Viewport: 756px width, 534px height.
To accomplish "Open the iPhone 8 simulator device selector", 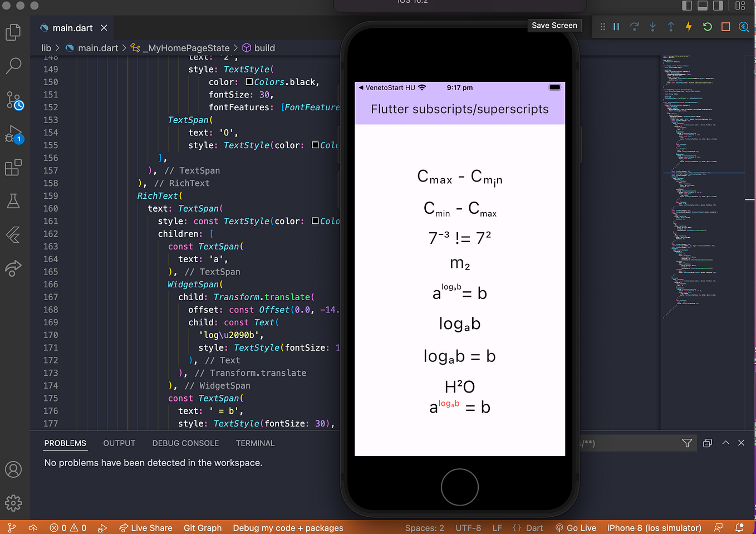I will (654, 527).
